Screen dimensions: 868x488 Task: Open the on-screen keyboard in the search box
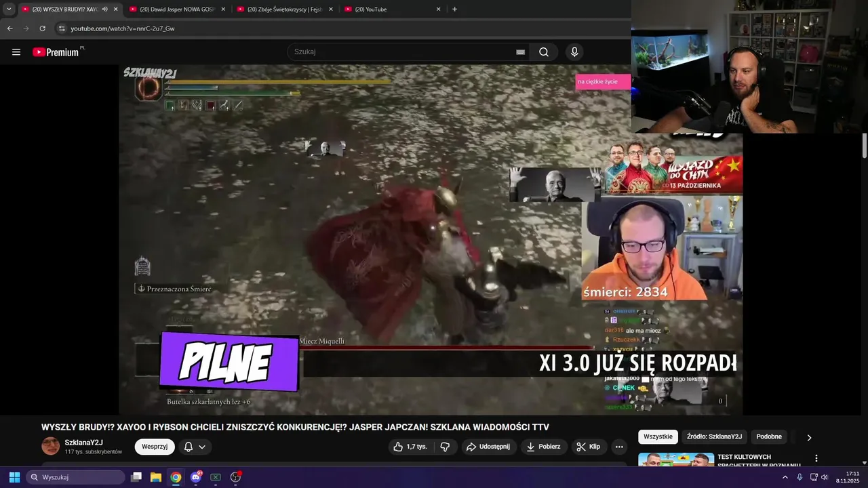click(x=520, y=52)
